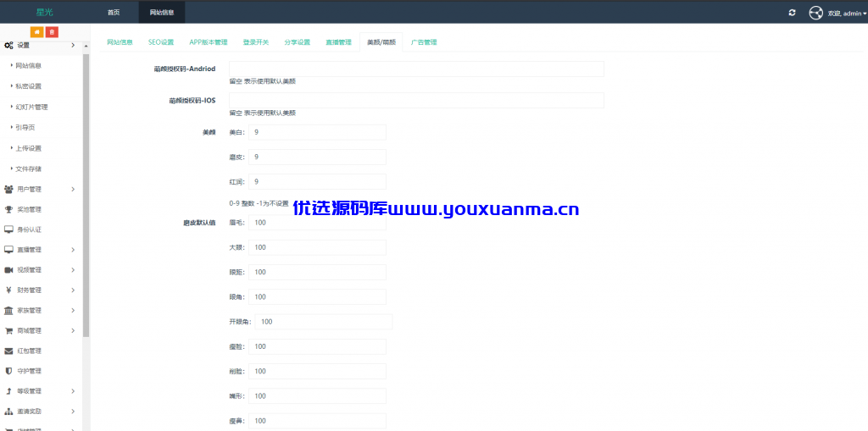Click the 眉毛 value field
868x431 pixels.
[x=317, y=223]
